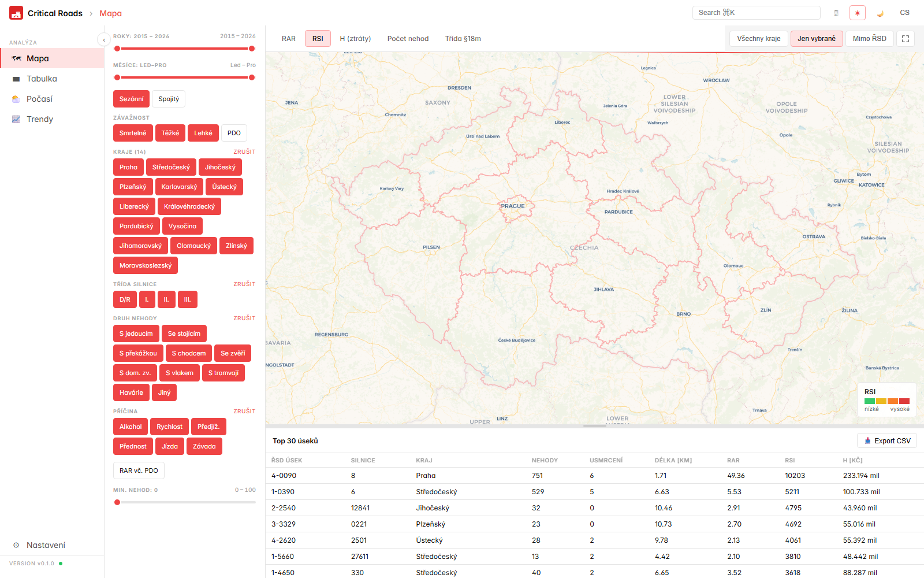Screen dimensions: 924x578
Task: Open settings via the Nastavení gear icon
Action: (x=16, y=545)
